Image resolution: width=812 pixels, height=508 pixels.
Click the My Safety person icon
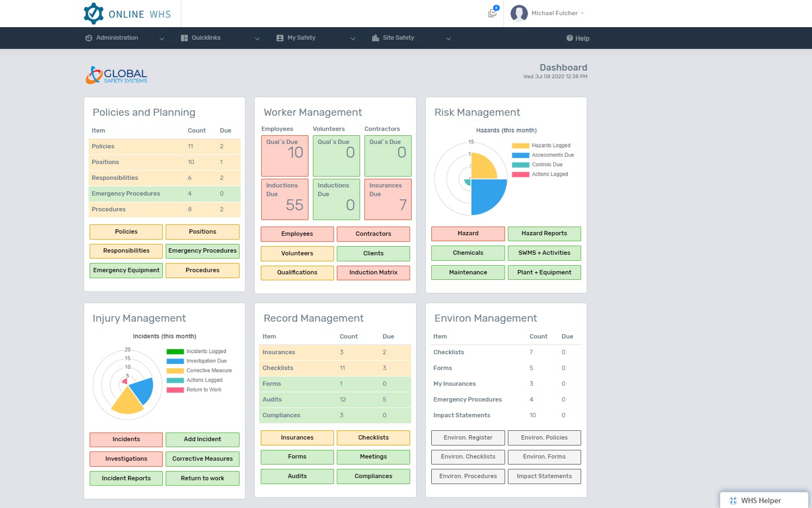tap(280, 38)
